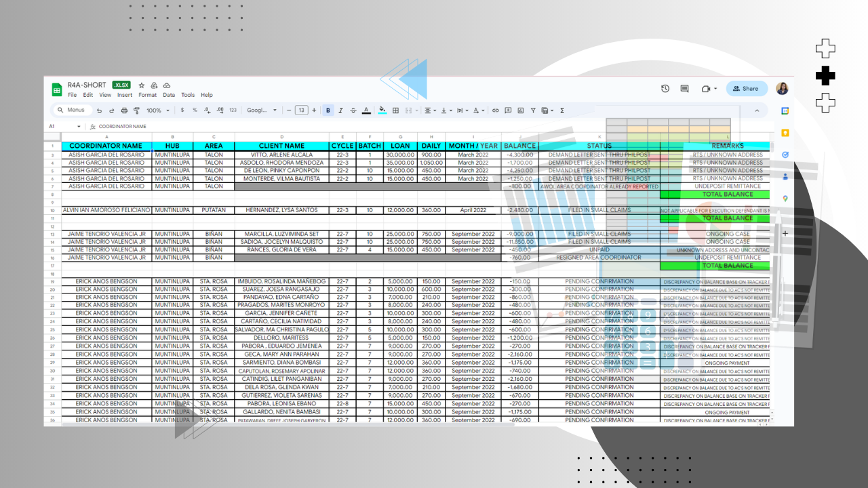Open the fill color picker

pos(382,110)
